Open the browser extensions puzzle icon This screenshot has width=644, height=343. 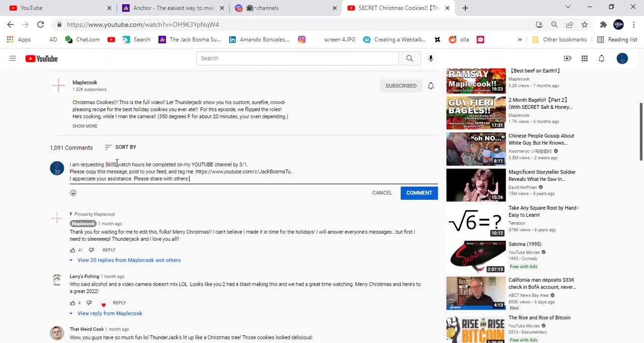(x=603, y=24)
